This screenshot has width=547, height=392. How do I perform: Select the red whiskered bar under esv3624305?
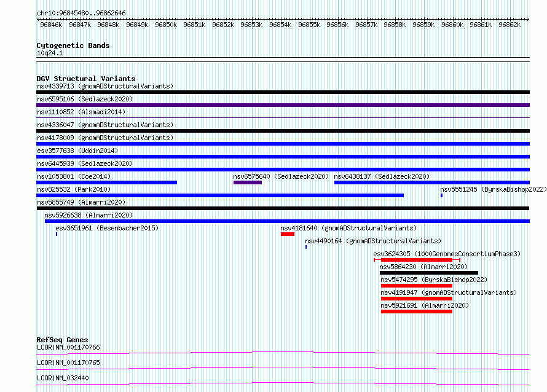(x=417, y=260)
